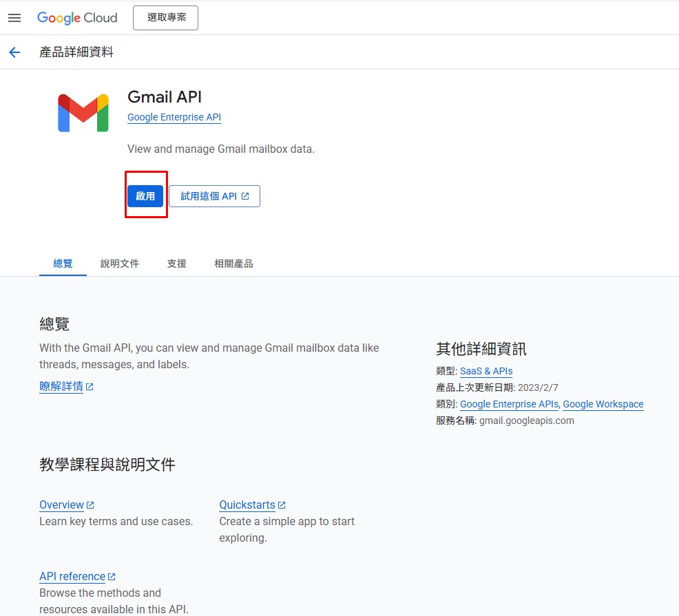Click the Gmail API title text
The image size is (679, 616).
(x=165, y=97)
